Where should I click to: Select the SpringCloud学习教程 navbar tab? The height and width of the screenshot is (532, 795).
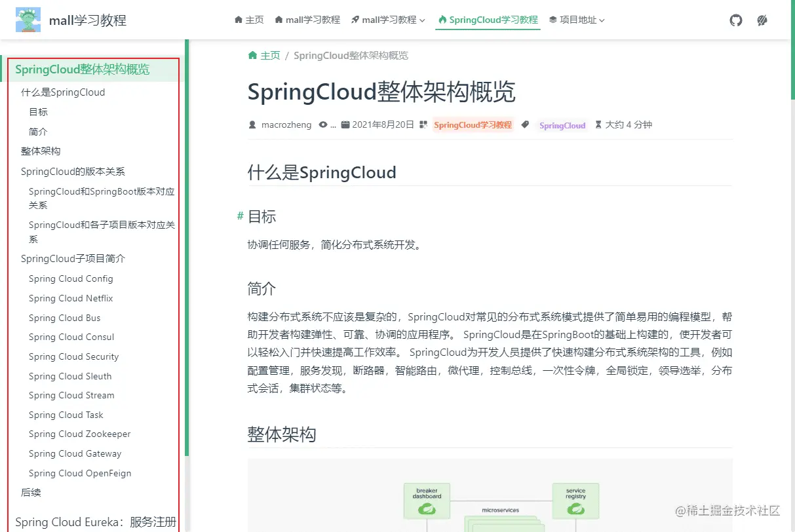pyautogui.click(x=488, y=20)
